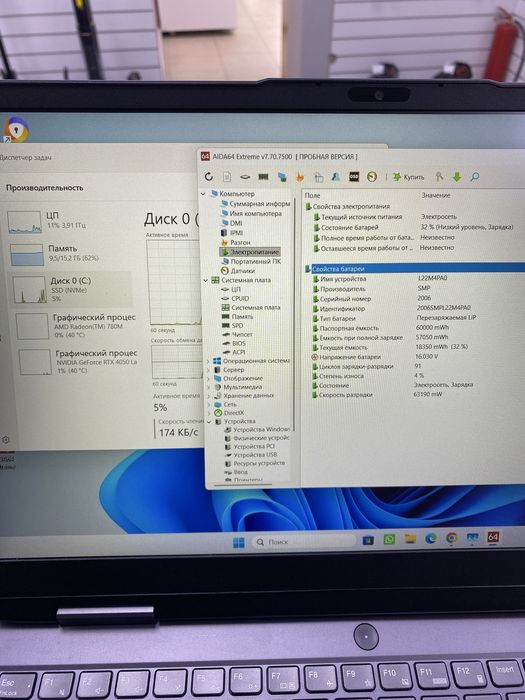Open the Чипсет tree item
Image resolution: width=525 pixels, height=700 pixels.
point(238,334)
